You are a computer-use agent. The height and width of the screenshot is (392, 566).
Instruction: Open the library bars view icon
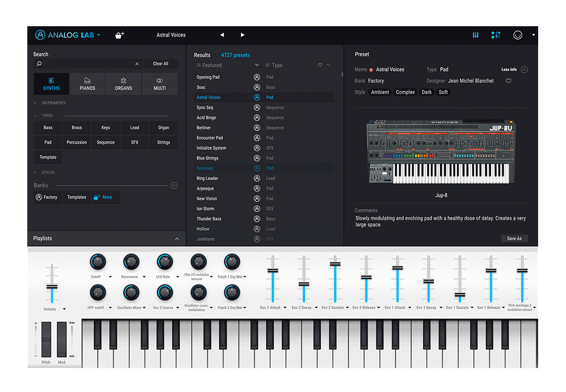(475, 35)
